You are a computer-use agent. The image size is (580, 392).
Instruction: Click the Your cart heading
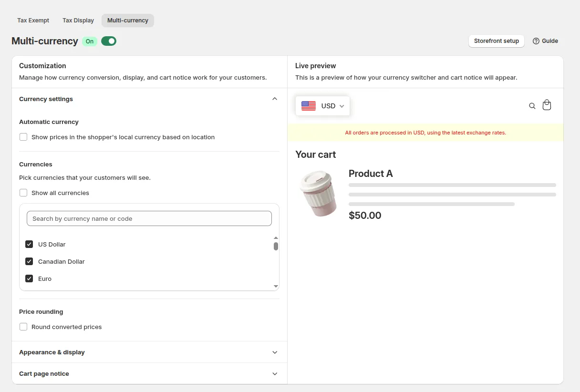(315, 155)
